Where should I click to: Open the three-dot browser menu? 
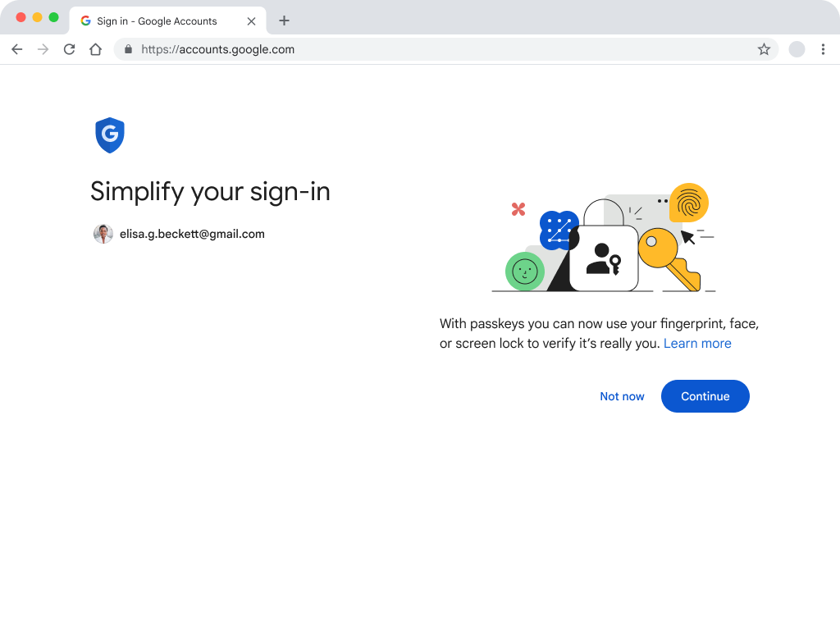823,49
